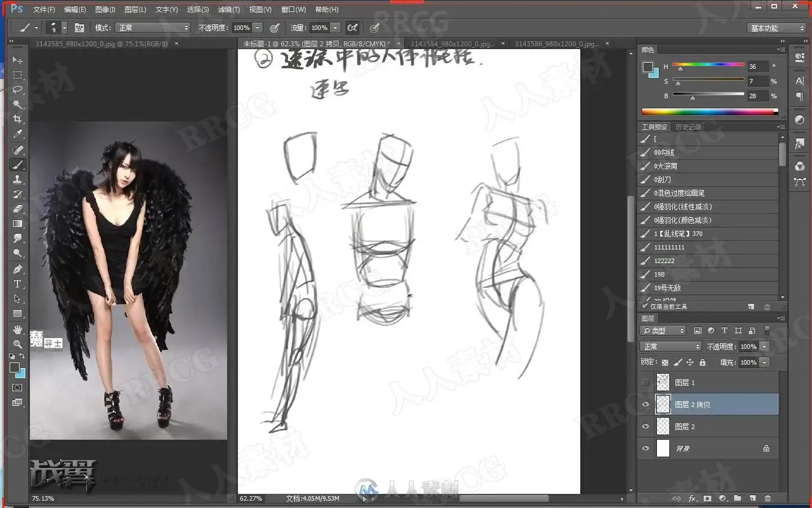Show hidden layer 图层 1
The image size is (812, 508).
[646, 383]
